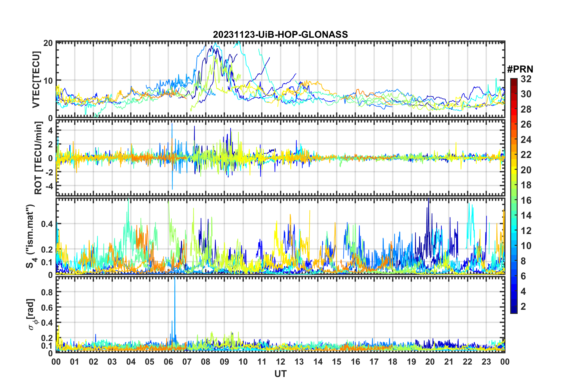Select the colorbar tick label 6
The image size is (561, 392).
click(523, 276)
